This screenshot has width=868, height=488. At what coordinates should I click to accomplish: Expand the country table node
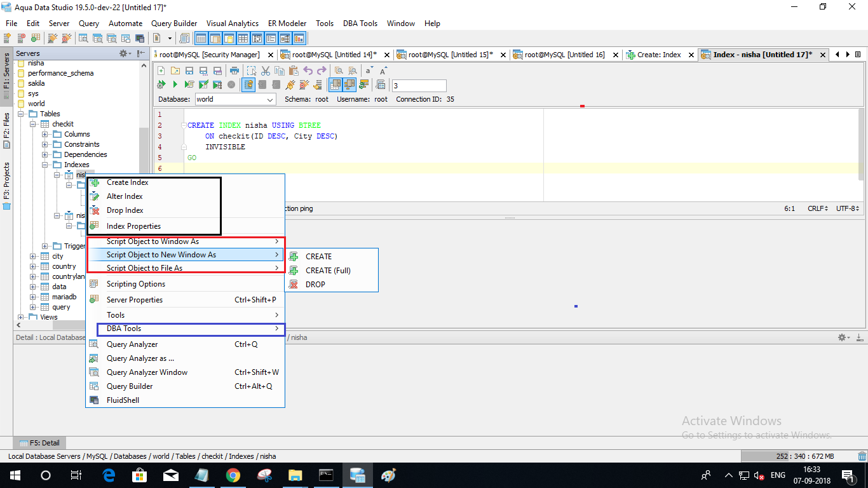point(33,266)
